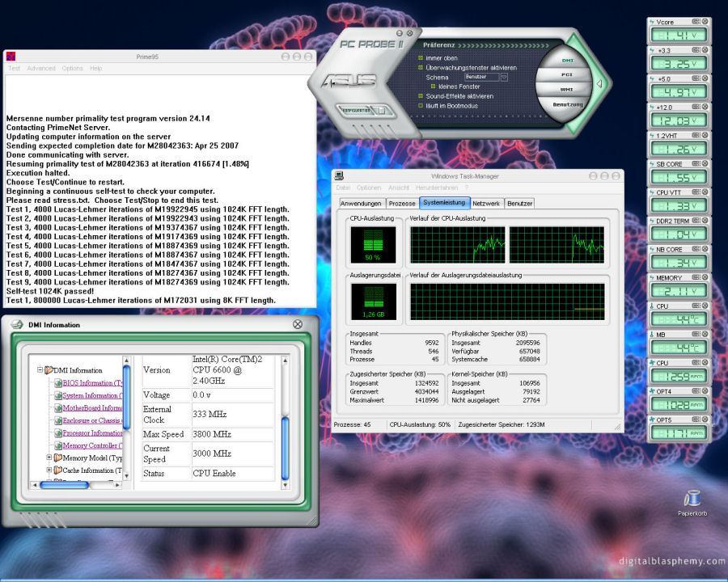Switch to the Anwendungen tab in Task-Manager
The height and width of the screenshot is (582, 728).
click(361, 203)
